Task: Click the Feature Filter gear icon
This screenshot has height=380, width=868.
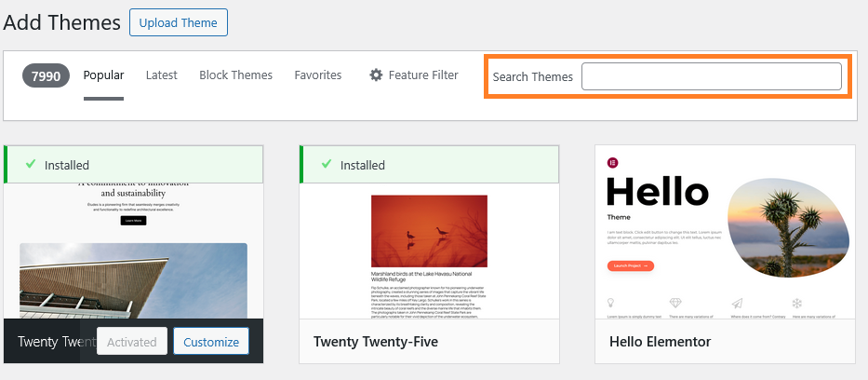Action: (x=377, y=75)
